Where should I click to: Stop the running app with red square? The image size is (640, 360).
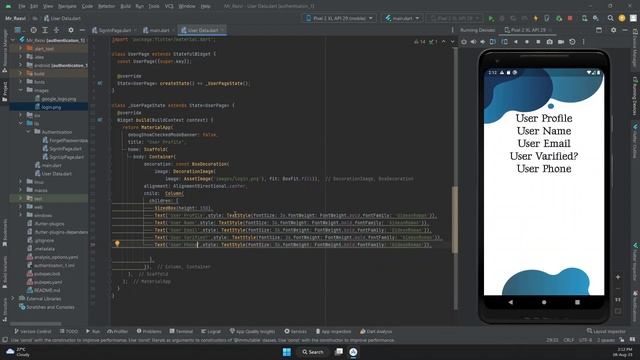(x=570, y=18)
